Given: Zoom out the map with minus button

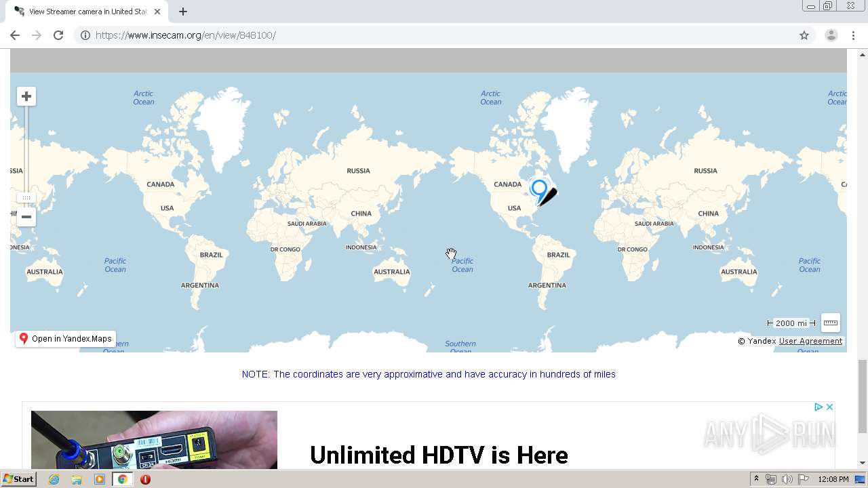Looking at the screenshot, I should (26, 217).
